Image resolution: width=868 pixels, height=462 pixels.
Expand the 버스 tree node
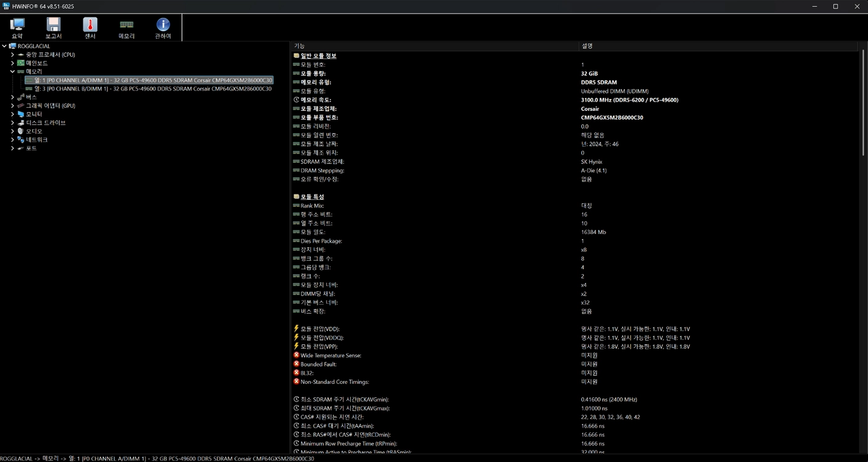tap(12, 97)
